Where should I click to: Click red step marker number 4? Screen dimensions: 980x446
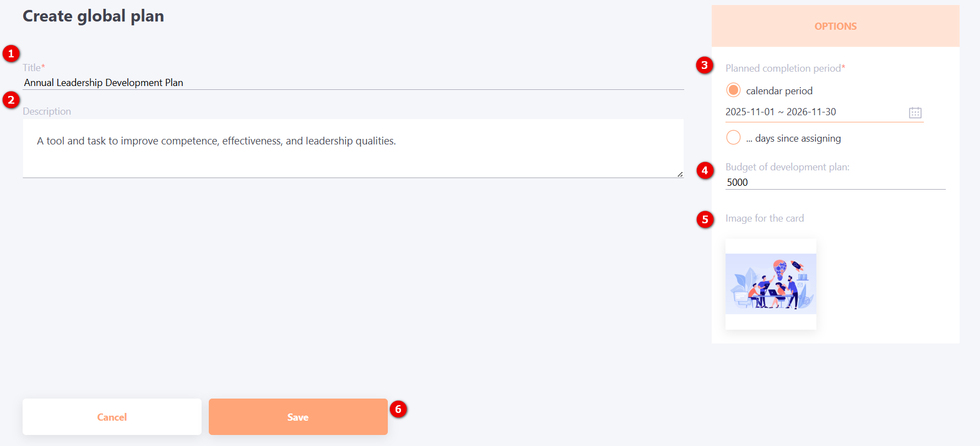coord(705,170)
